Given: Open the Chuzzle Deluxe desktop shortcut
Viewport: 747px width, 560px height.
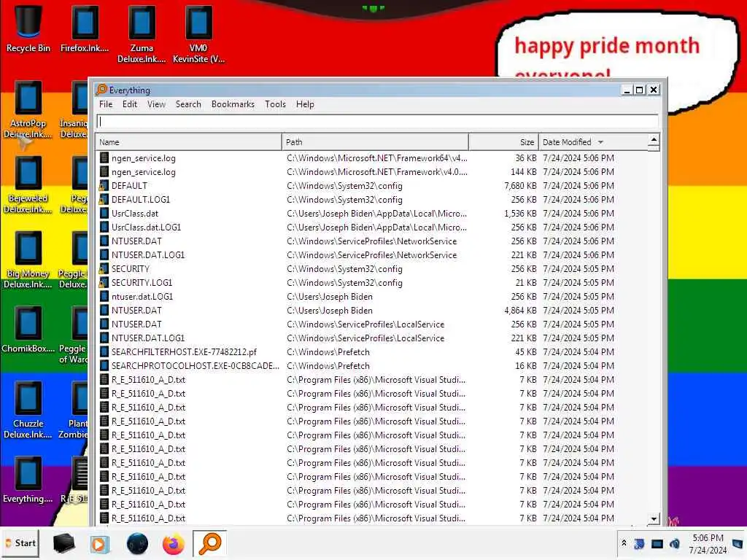Looking at the screenshot, I should coord(28,410).
